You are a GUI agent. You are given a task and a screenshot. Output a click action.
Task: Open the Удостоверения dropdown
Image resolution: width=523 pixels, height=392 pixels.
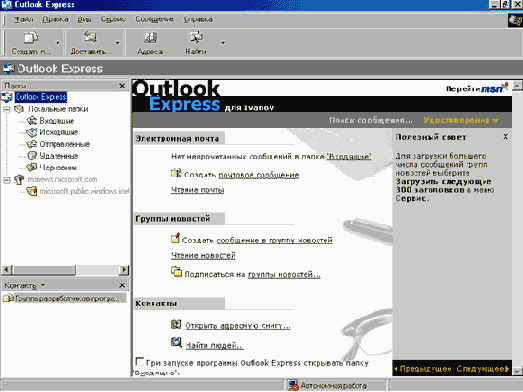[461, 120]
